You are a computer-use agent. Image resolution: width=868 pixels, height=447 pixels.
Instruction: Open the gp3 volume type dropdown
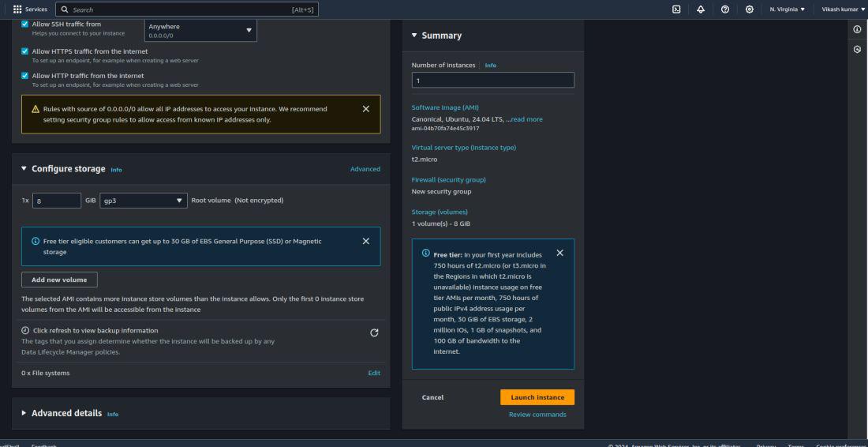coord(144,201)
